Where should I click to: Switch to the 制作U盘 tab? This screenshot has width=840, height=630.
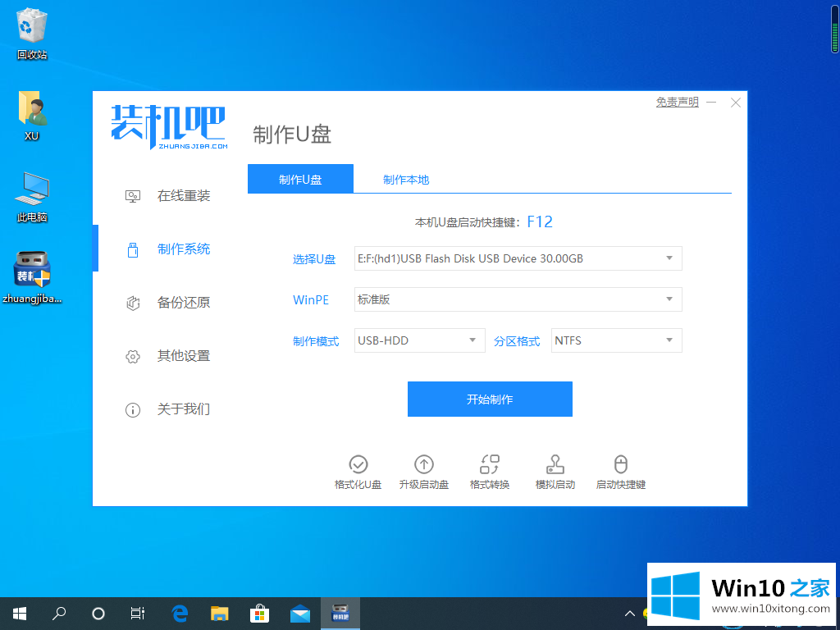(300, 180)
